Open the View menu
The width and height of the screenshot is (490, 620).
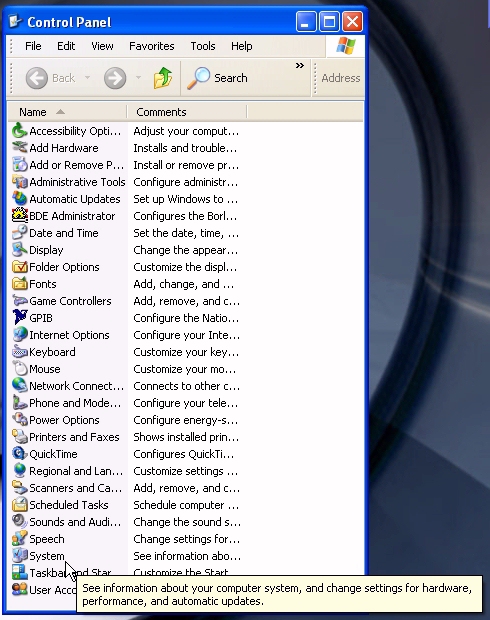[x=102, y=46]
